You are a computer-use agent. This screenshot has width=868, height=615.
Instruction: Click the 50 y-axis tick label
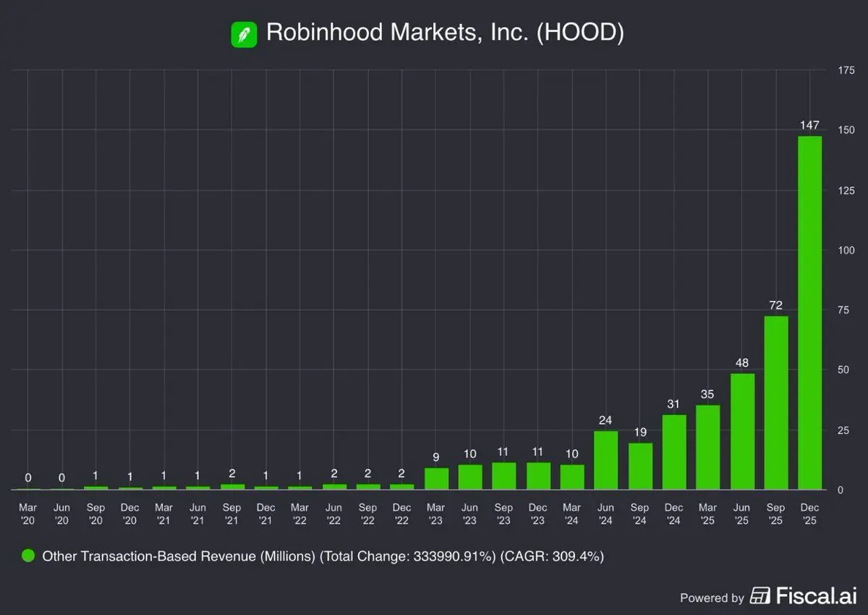pos(844,370)
